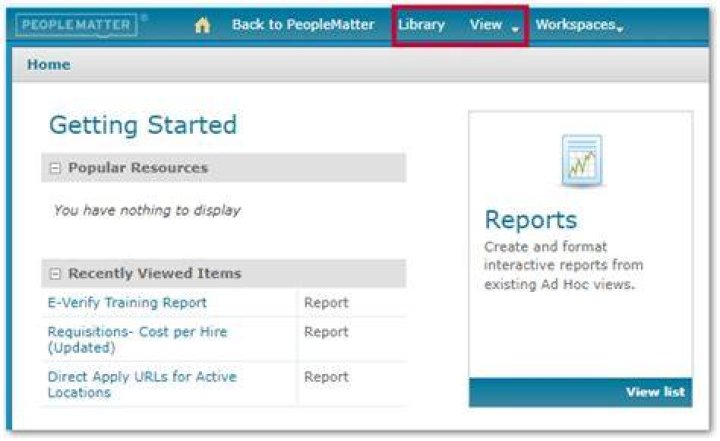Image resolution: width=720 pixels, height=441 pixels.
Task: Select 'You have nothing to display' text
Action: coord(147,210)
